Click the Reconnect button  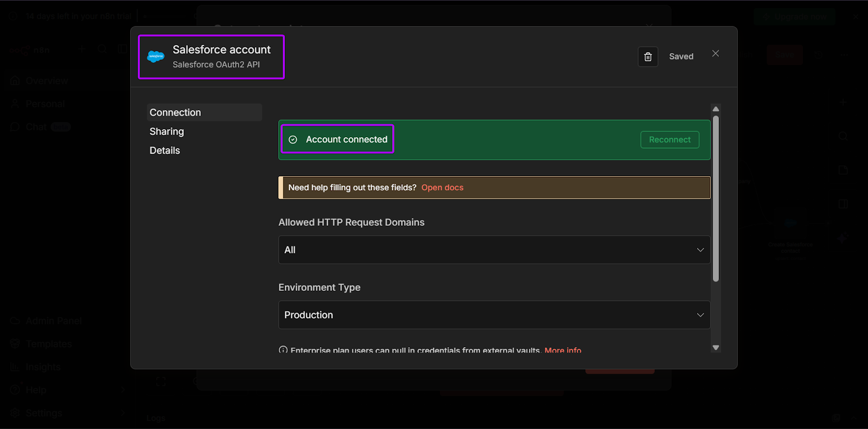669,139
